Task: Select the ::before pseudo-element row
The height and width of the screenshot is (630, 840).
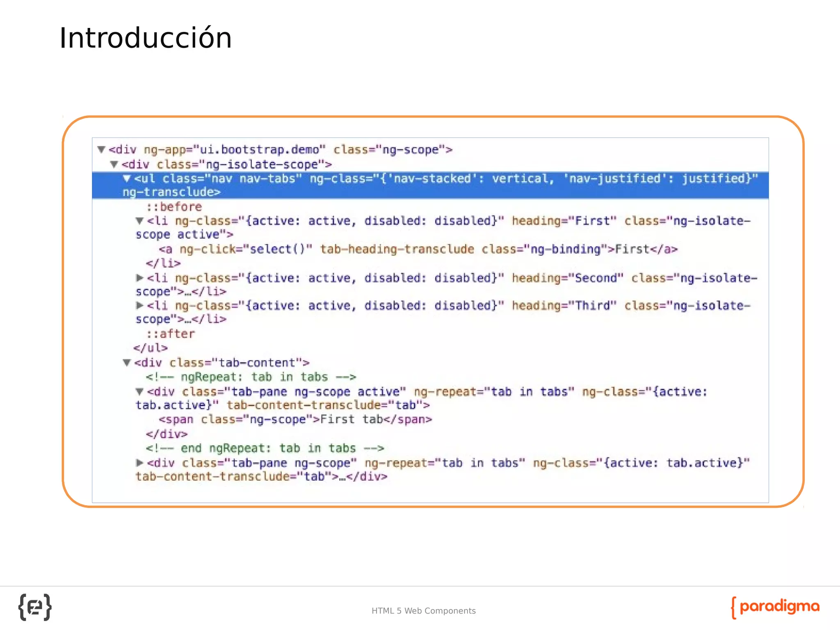Action: pyautogui.click(x=174, y=207)
